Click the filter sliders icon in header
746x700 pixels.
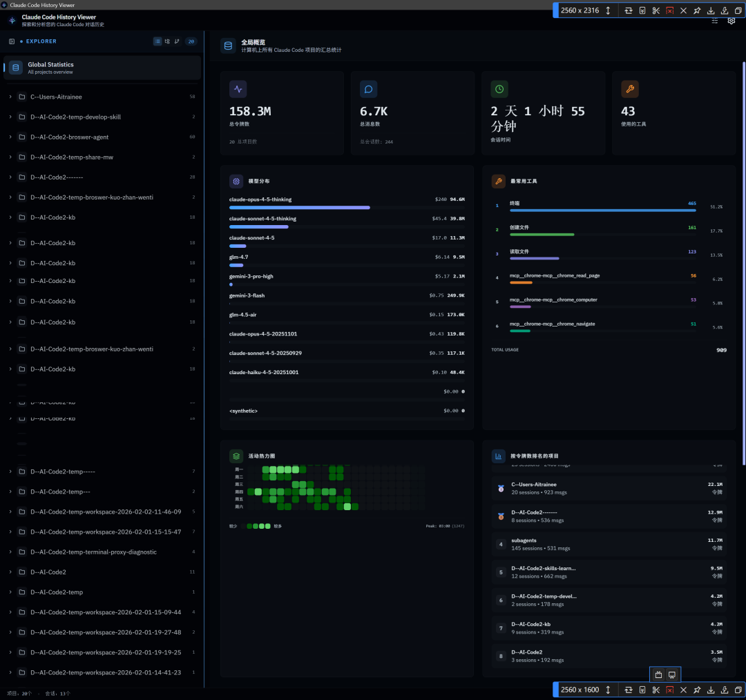pyautogui.click(x=715, y=21)
